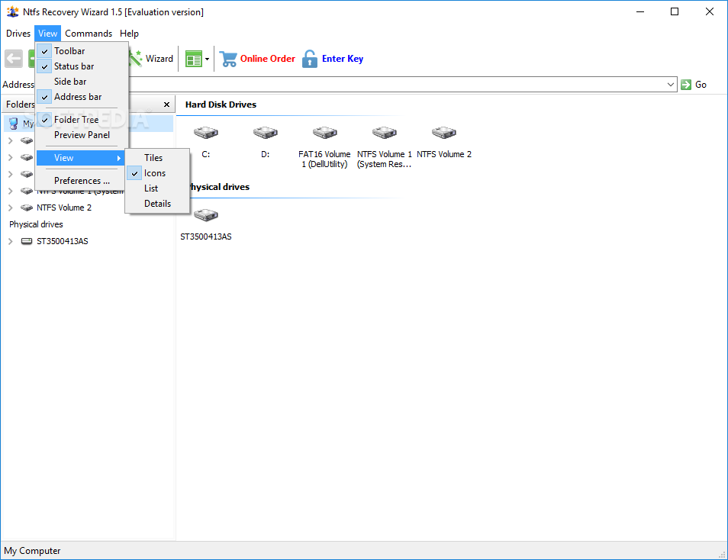Screen dimensions: 728x560
Task: Click the Go button label
Action: tap(701, 85)
